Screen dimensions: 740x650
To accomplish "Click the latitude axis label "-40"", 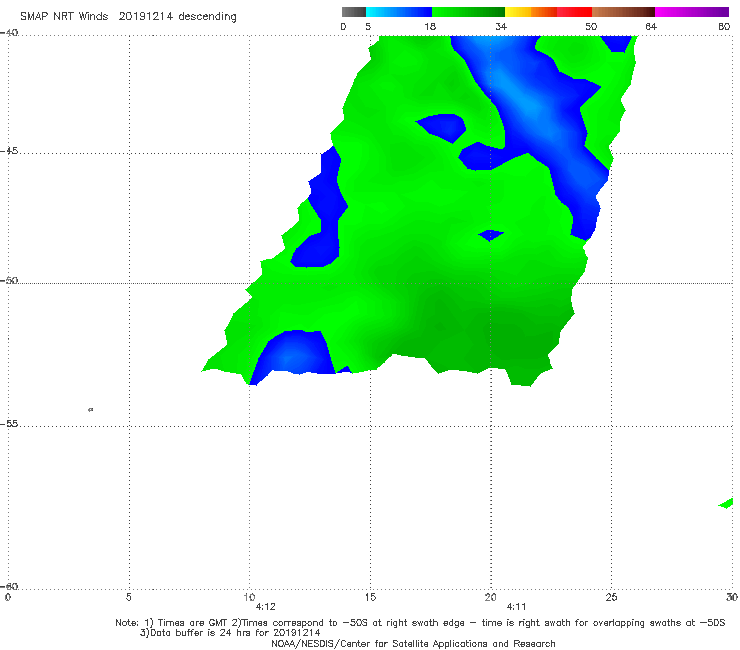I will point(9,33).
